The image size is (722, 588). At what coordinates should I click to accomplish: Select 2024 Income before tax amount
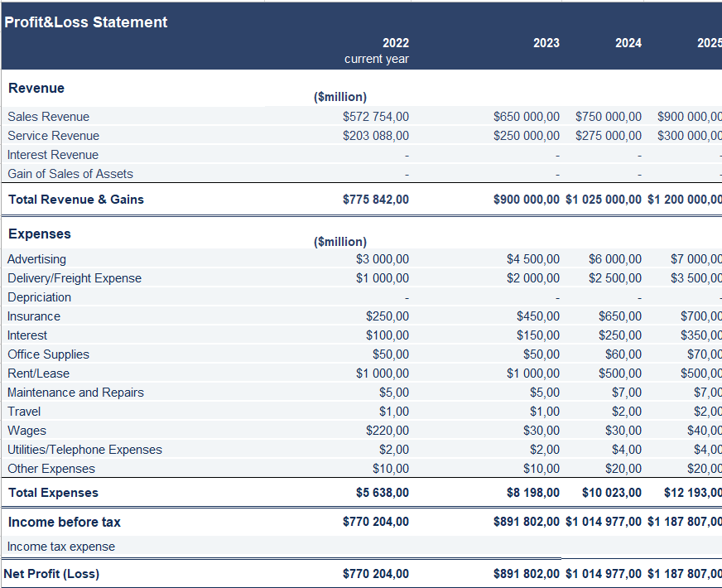(604, 523)
